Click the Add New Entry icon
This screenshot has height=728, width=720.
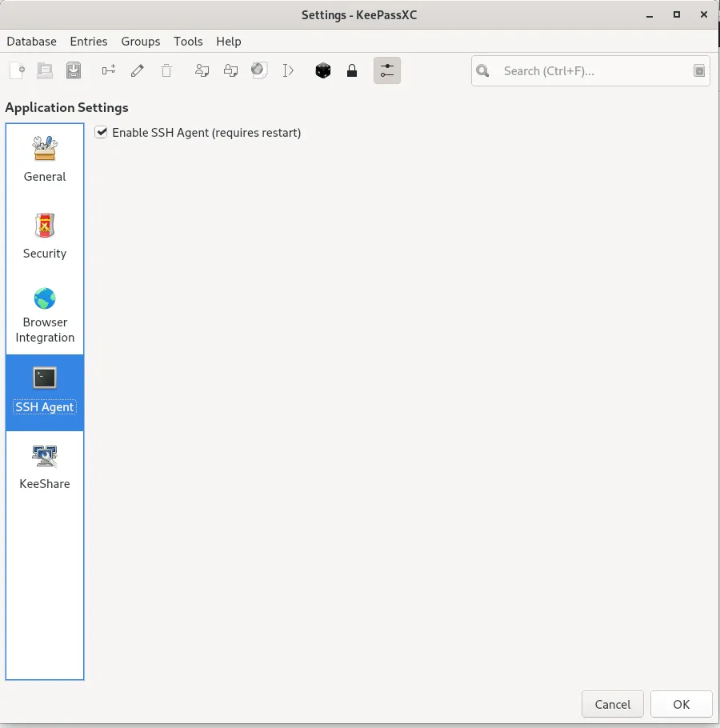pos(109,71)
